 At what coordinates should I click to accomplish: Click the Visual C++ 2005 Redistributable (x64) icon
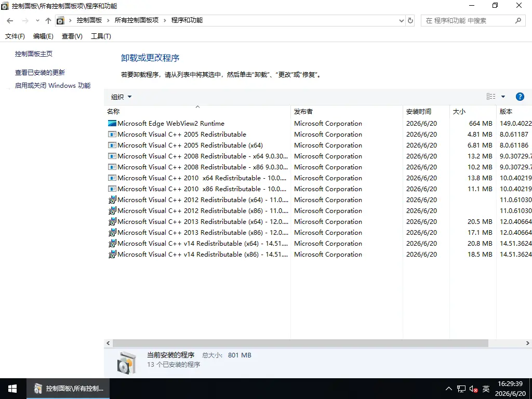coord(112,145)
